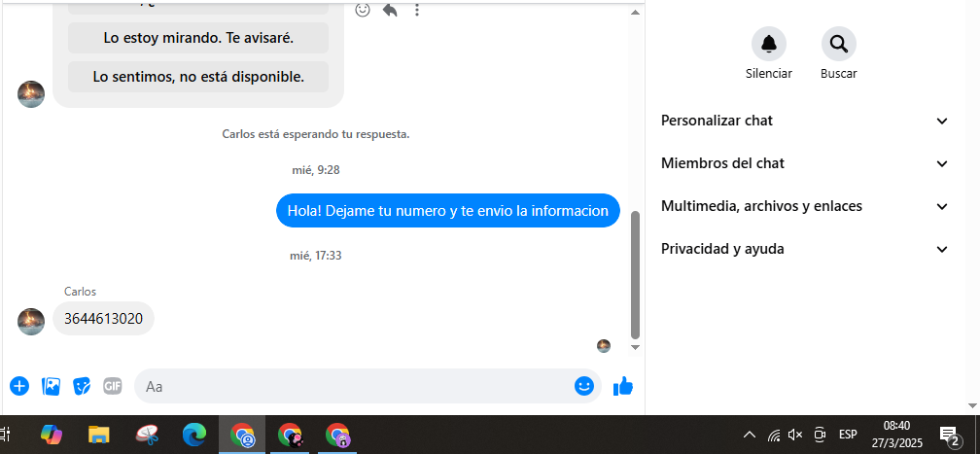
Task: Click the chat vertical scrollbar
Action: pyautogui.click(x=636, y=272)
